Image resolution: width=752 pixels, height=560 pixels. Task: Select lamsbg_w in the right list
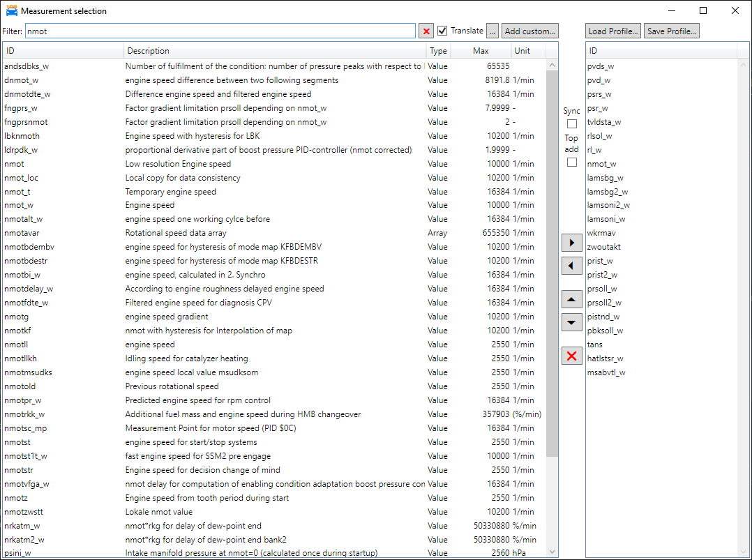point(606,178)
